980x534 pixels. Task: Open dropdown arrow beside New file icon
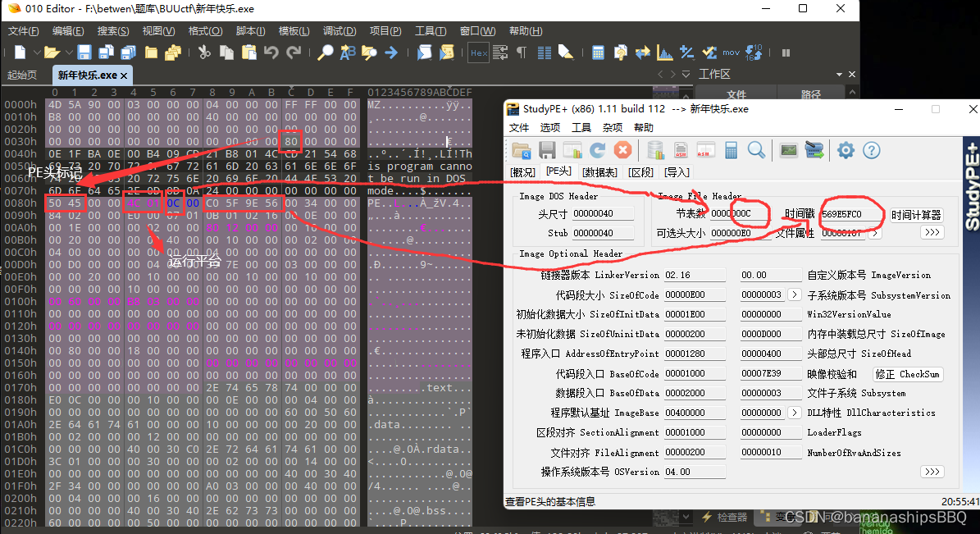[x=36, y=52]
